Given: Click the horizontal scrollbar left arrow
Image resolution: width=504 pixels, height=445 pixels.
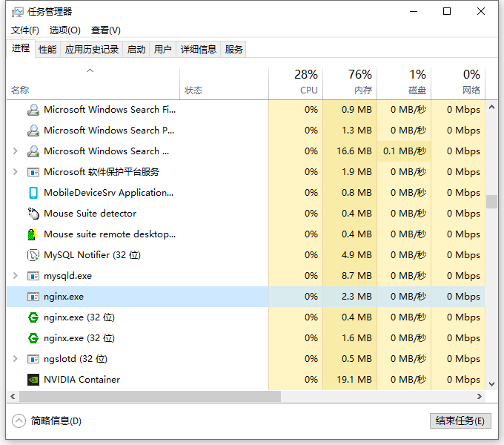Looking at the screenshot, I should (13, 397).
